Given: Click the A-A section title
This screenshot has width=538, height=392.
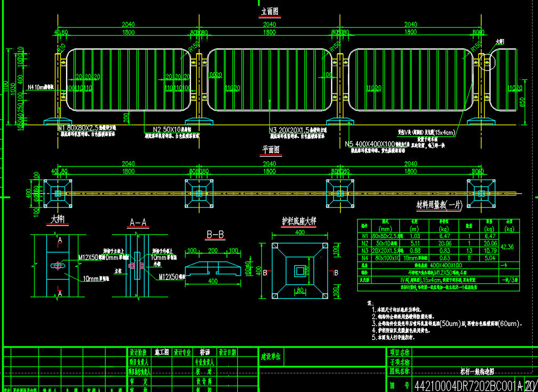Looking at the screenshot, I should [139, 223].
